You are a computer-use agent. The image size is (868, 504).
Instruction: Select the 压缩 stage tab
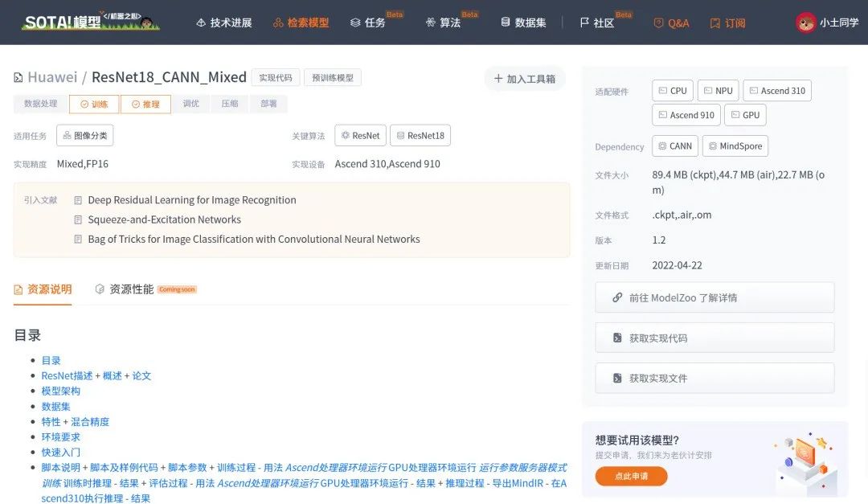tap(230, 104)
